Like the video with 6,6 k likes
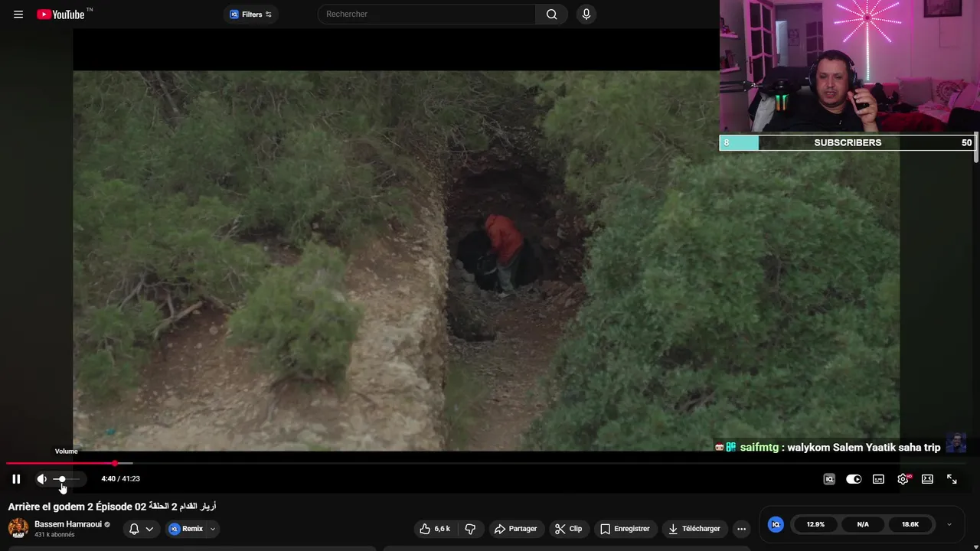 [x=435, y=529]
